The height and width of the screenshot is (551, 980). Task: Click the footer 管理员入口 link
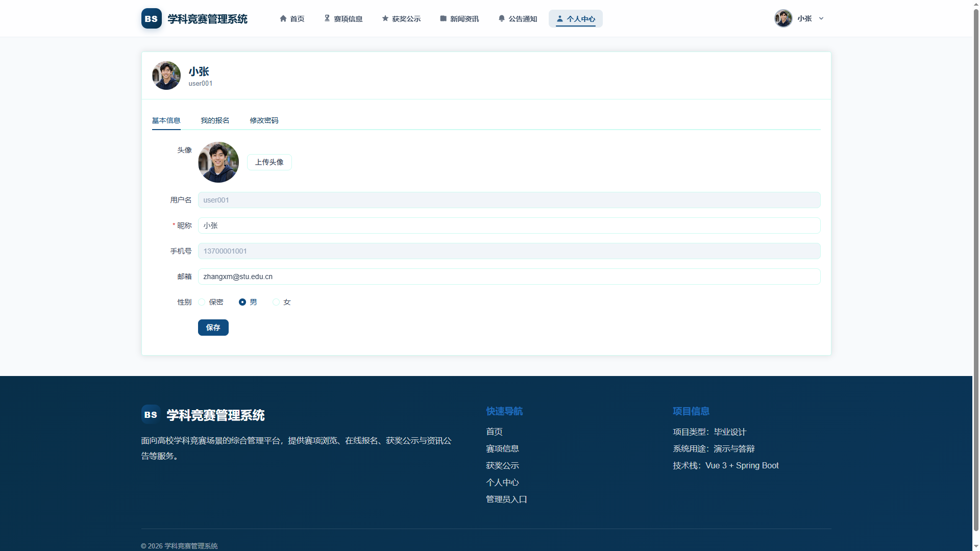pos(506,499)
